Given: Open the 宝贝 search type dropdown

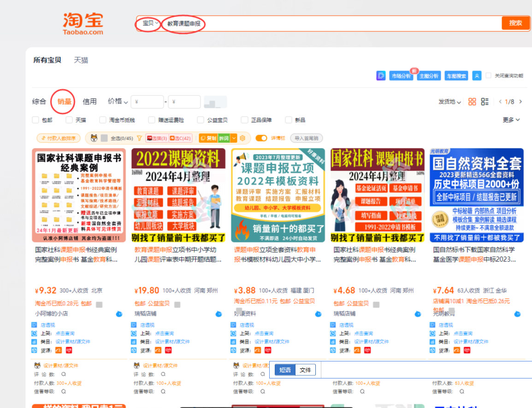Looking at the screenshot, I should click(x=150, y=23).
